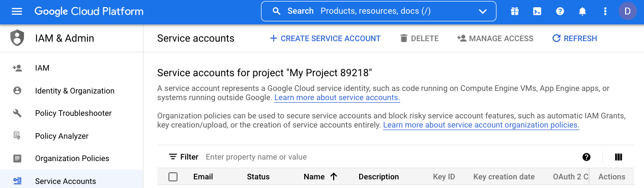
Task: Expand the search bar dropdown arrow
Action: (x=483, y=11)
